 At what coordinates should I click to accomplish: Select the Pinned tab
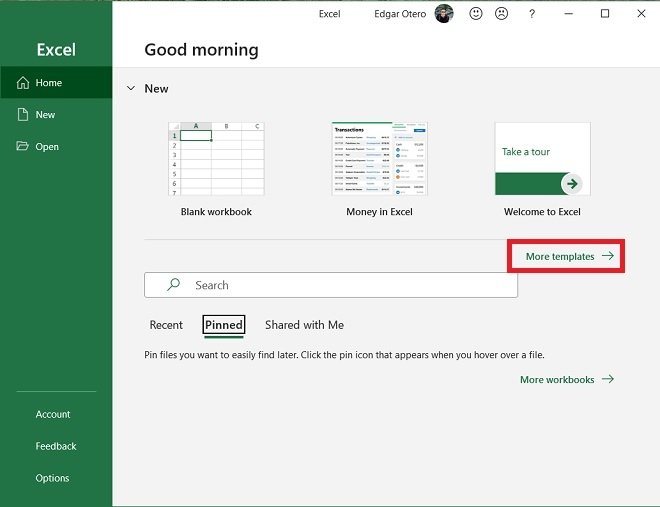point(224,325)
